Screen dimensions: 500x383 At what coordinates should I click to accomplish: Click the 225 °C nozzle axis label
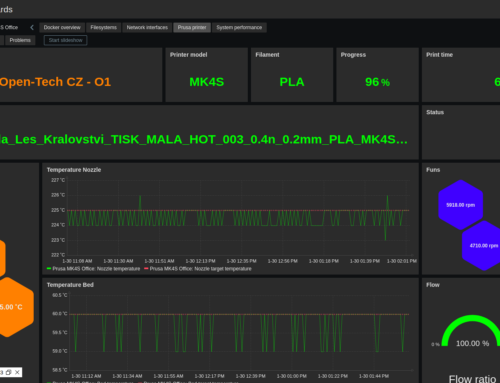point(58,210)
